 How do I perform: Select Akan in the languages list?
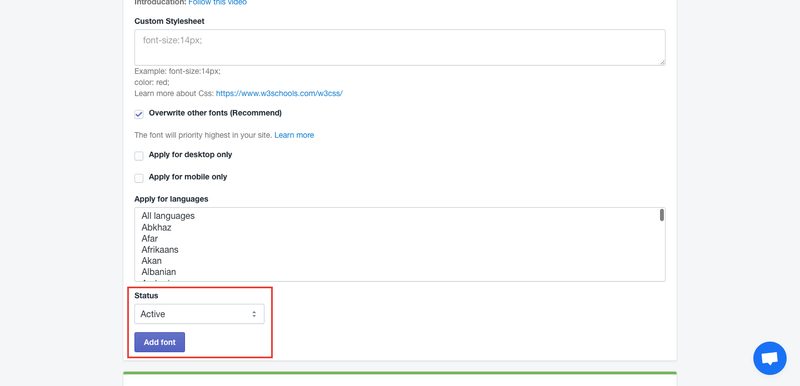pyautogui.click(x=151, y=261)
